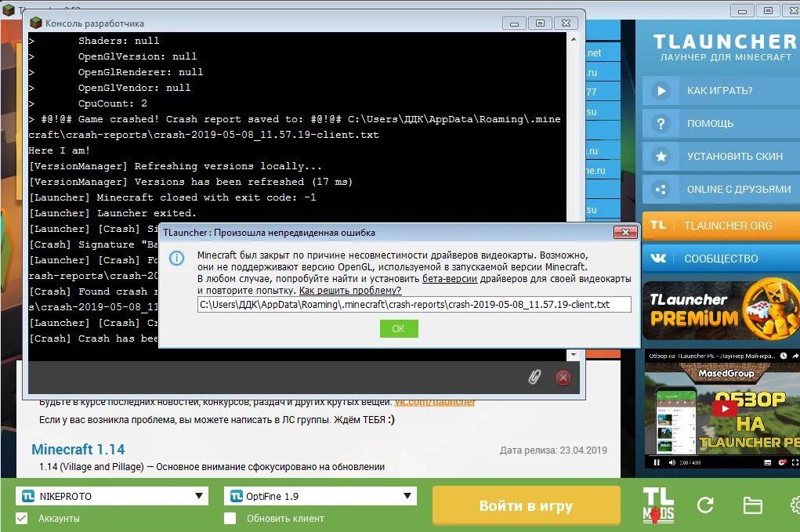800x532 pixels.
Task: Click the TL icon on orange bar
Action: tap(658, 225)
